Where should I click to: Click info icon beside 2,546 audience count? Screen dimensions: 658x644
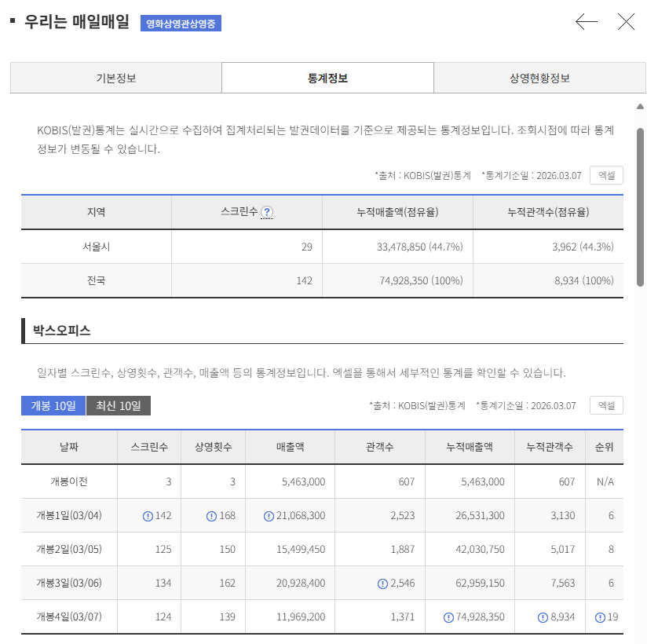tap(382, 584)
